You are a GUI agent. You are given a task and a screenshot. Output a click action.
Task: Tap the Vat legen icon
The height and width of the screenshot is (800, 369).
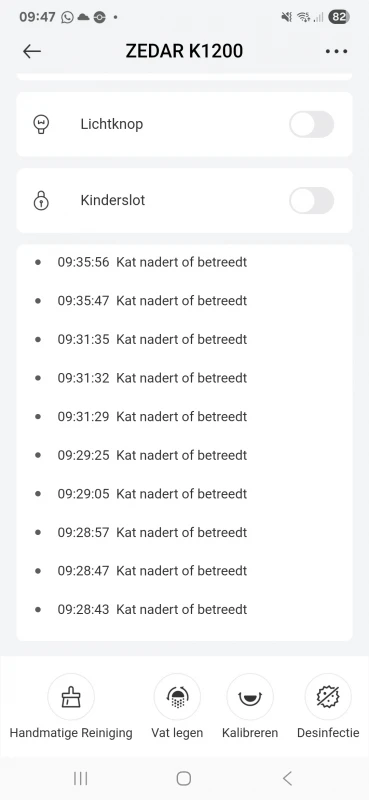click(x=177, y=696)
